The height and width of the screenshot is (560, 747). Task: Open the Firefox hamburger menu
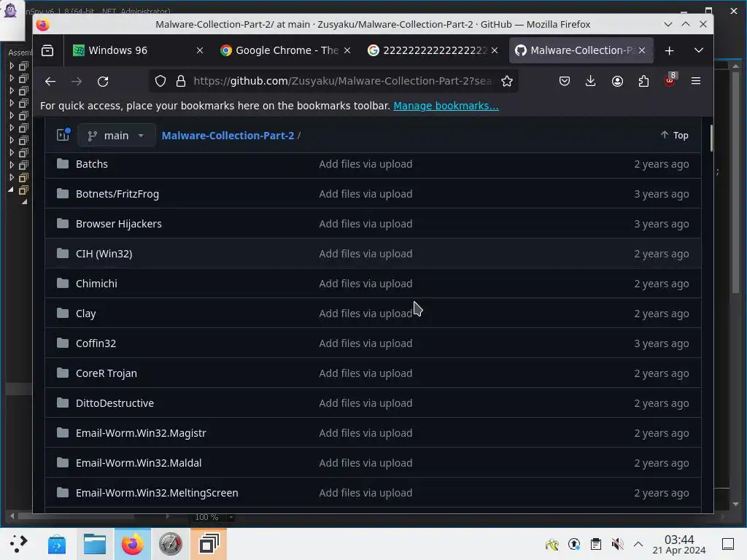(695, 82)
